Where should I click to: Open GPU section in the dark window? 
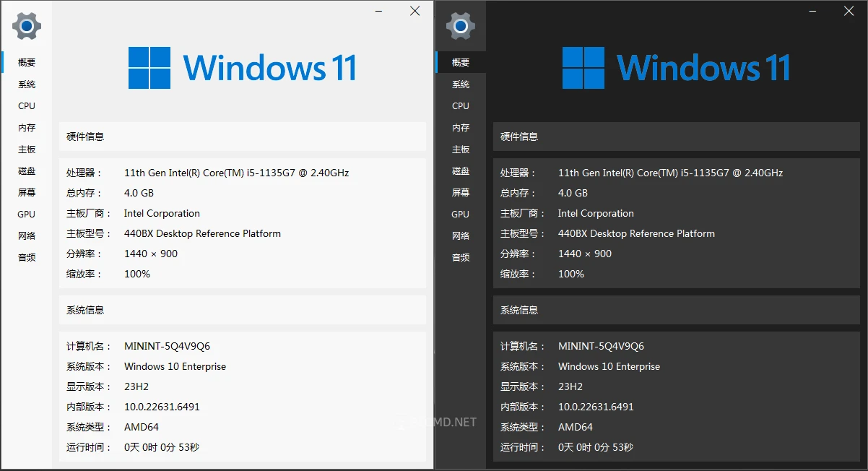[x=461, y=215]
